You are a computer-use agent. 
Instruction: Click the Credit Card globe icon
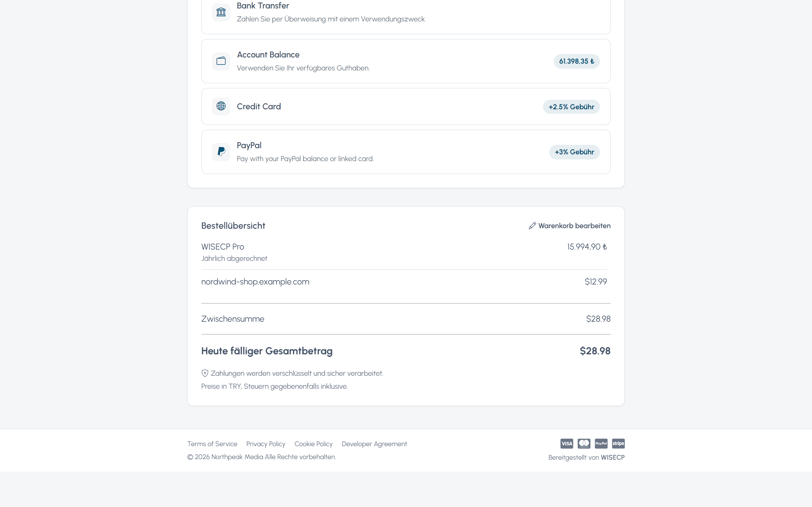pyautogui.click(x=221, y=106)
